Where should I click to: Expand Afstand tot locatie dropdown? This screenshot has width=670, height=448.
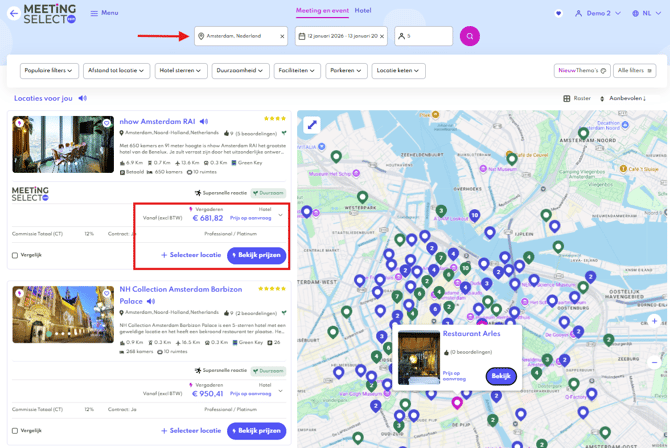click(116, 71)
